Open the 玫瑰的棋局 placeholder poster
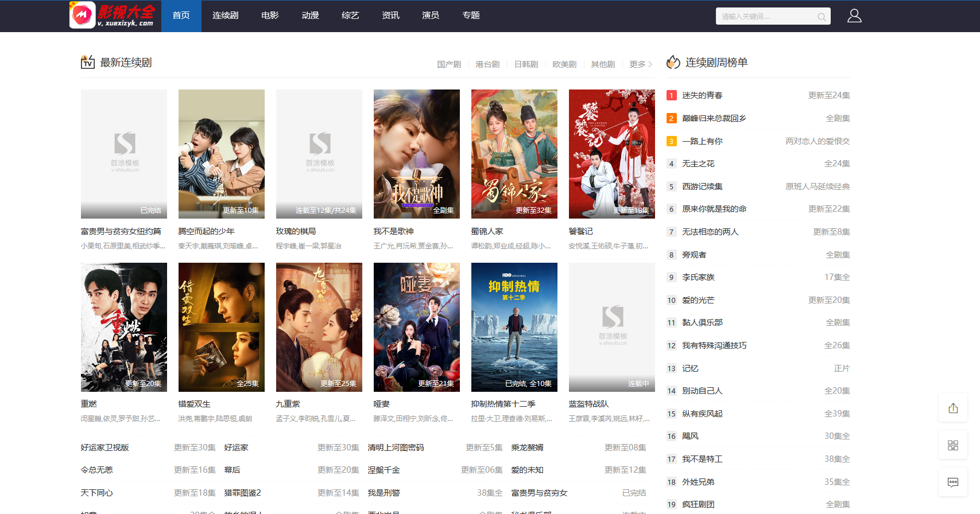 319,154
